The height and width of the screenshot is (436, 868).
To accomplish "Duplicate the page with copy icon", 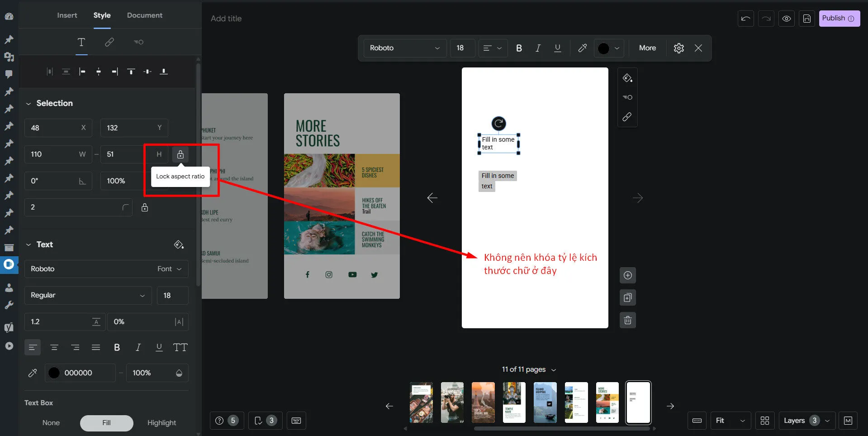I will pyautogui.click(x=627, y=298).
